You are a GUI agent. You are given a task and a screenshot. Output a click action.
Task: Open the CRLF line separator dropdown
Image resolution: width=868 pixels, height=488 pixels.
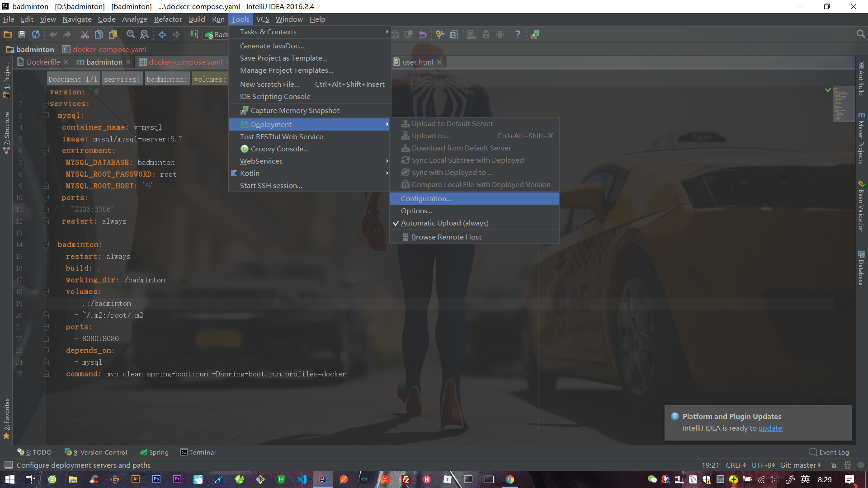pos(736,465)
